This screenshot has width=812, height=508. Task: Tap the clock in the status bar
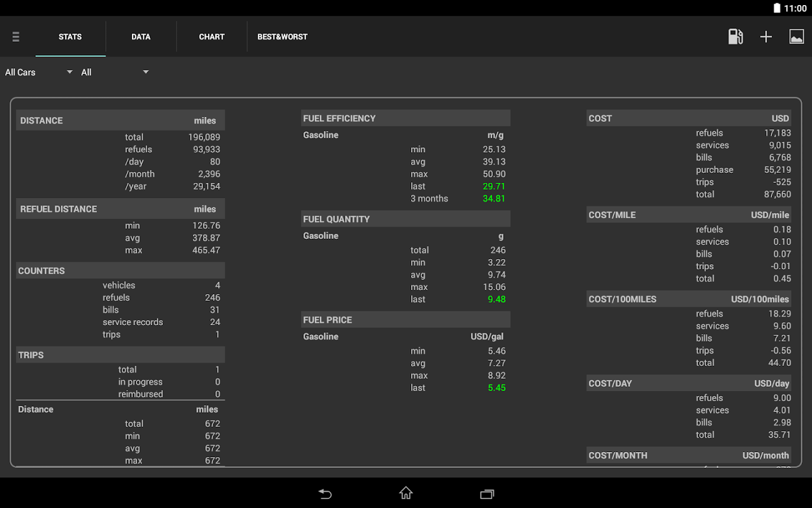(x=796, y=8)
